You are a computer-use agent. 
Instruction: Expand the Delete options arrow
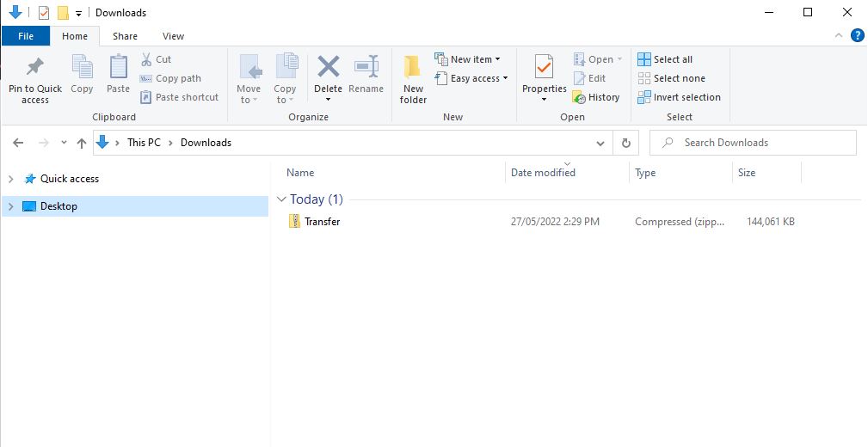pyautogui.click(x=328, y=100)
